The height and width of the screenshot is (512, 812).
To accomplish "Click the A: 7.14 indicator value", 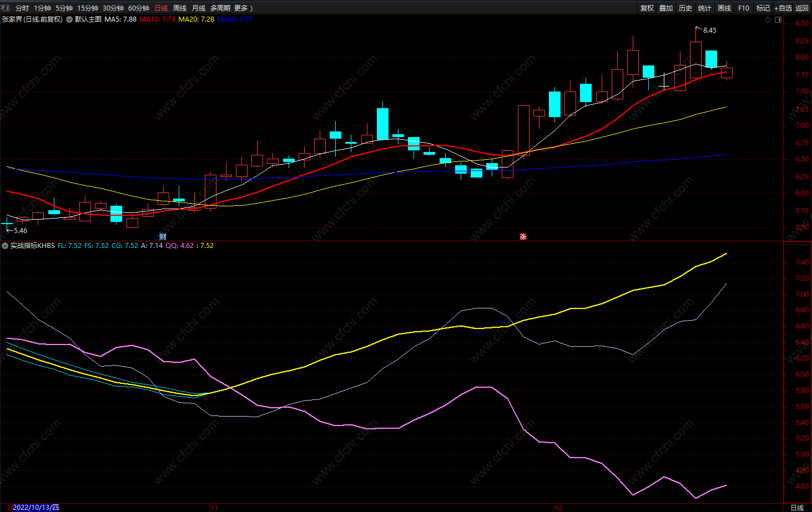I will (152, 246).
